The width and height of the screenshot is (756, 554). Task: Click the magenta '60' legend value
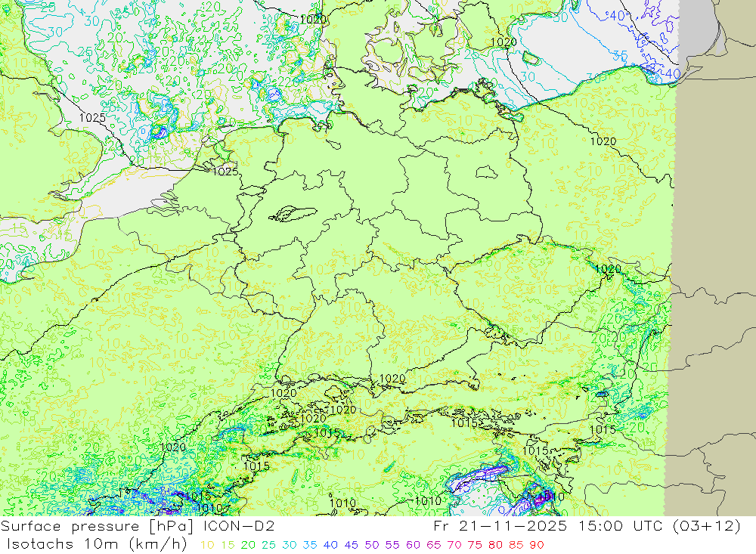click(x=414, y=545)
